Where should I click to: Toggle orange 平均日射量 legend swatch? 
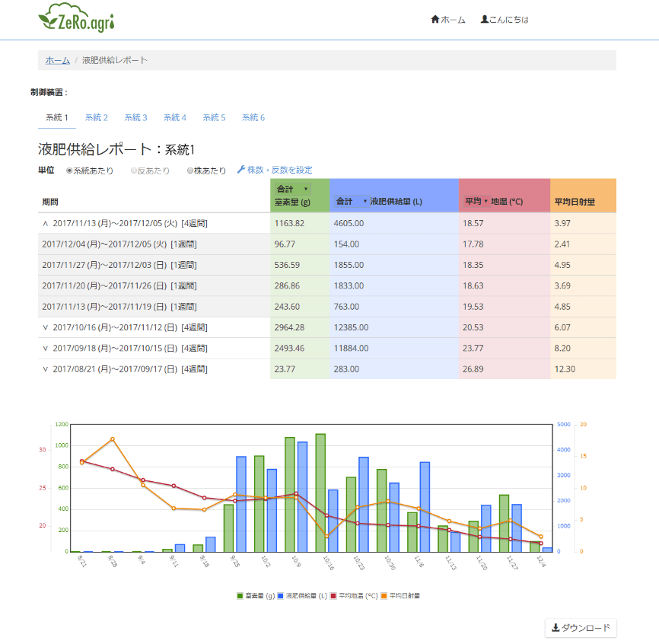(x=384, y=596)
